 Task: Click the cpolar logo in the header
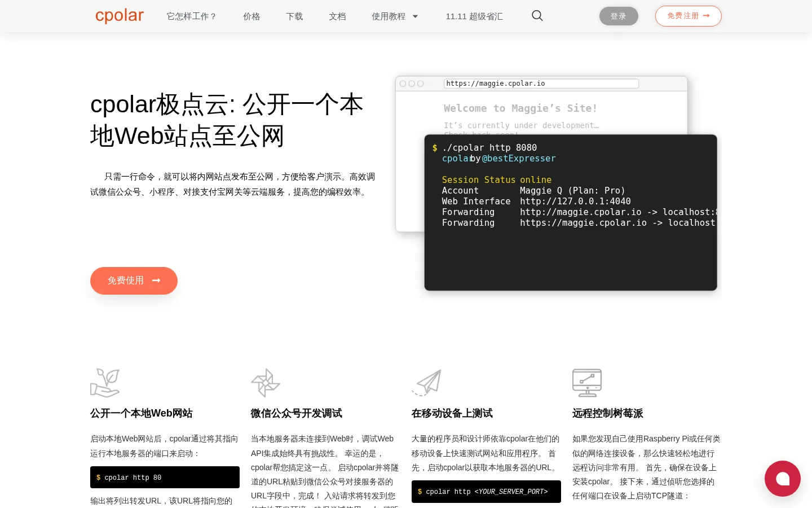pos(120,16)
